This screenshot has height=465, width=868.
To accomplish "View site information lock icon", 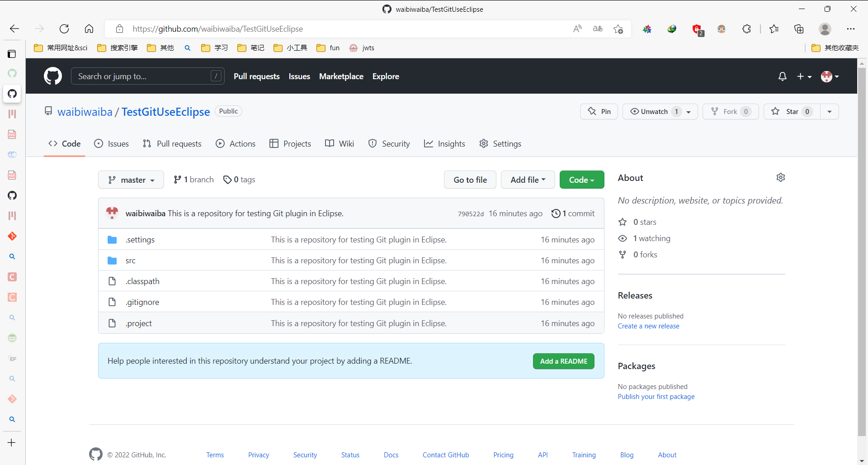I will [x=119, y=29].
